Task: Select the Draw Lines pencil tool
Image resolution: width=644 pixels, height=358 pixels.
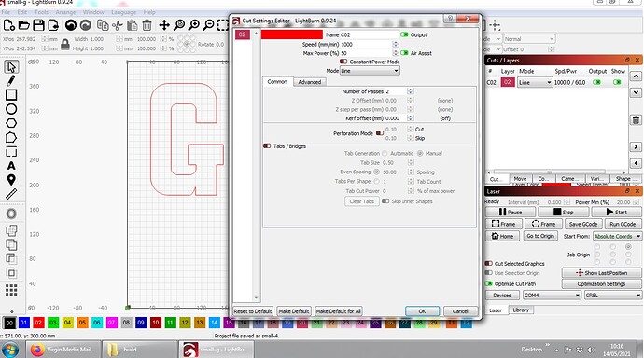Action: (11, 80)
